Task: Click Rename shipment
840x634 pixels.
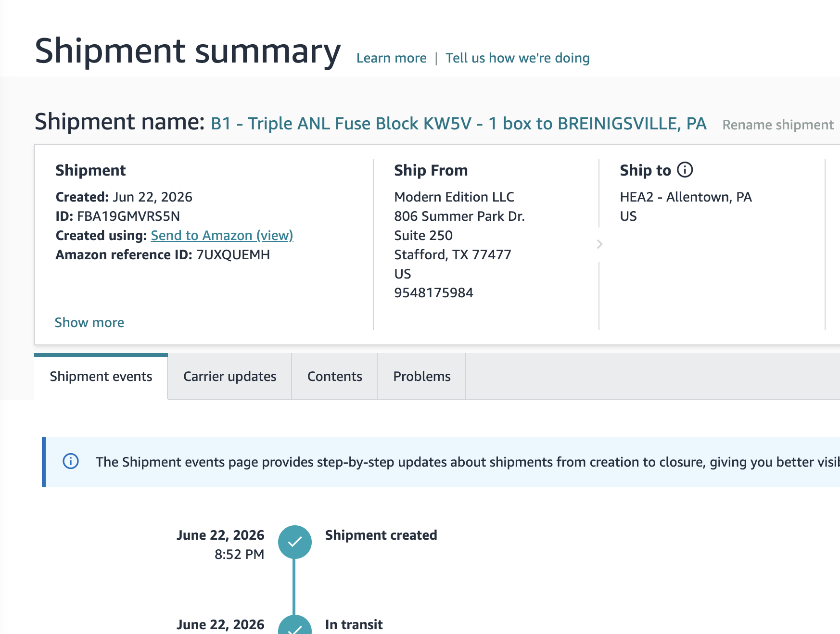Action: coord(778,125)
